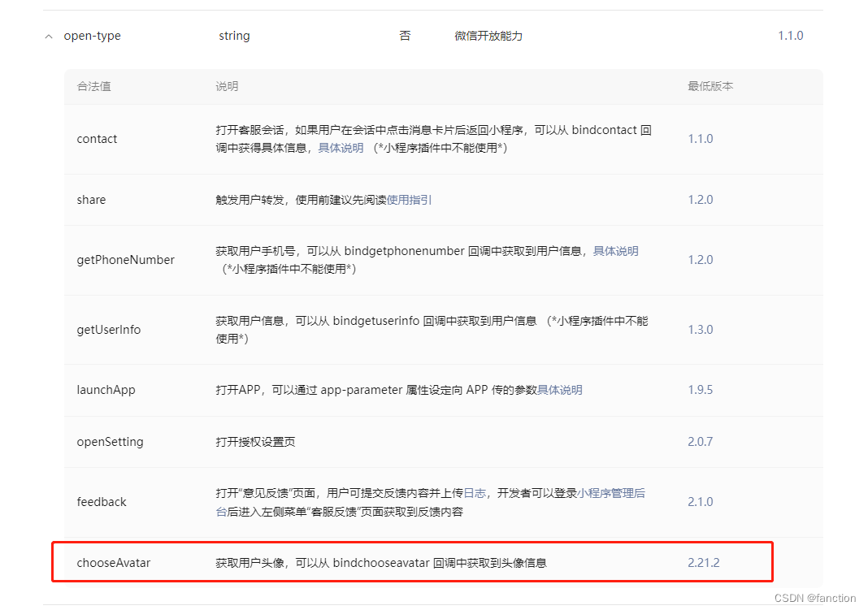Click version 1.2.0 in share row

point(701,200)
